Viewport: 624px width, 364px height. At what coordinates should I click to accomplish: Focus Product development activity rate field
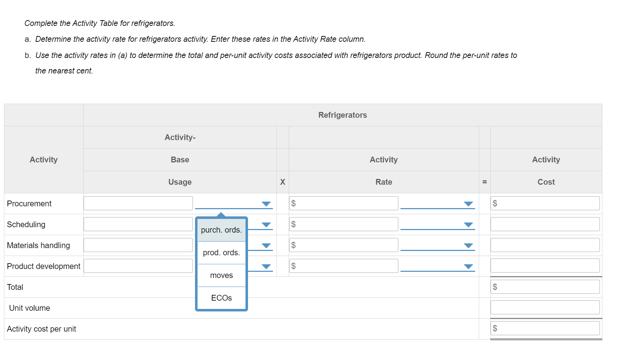(346, 266)
